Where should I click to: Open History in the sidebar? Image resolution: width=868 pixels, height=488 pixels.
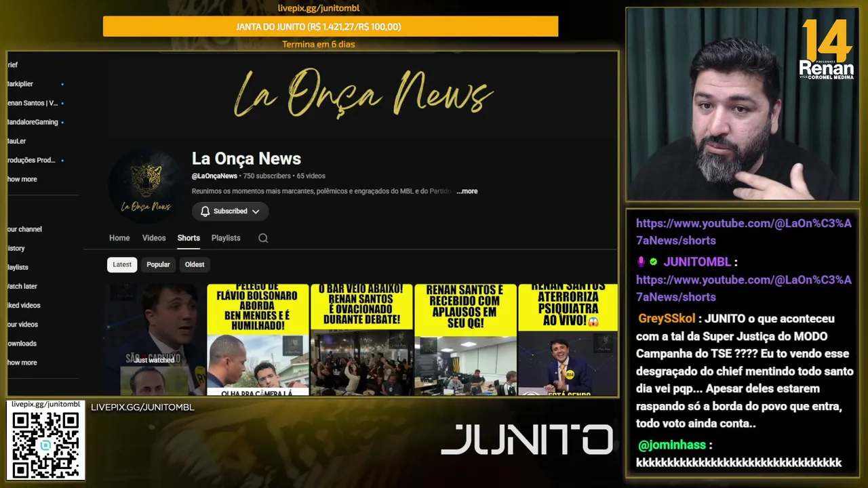pos(16,248)
